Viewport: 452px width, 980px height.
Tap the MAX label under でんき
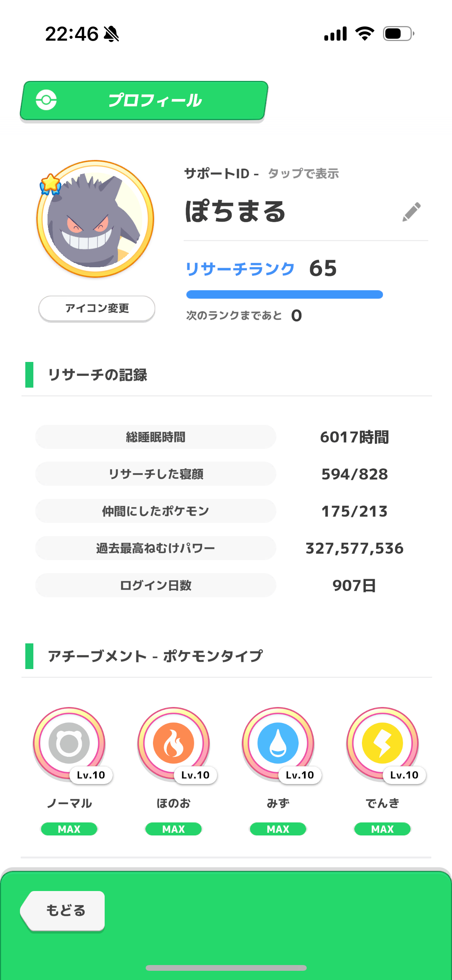pos(382,829)
